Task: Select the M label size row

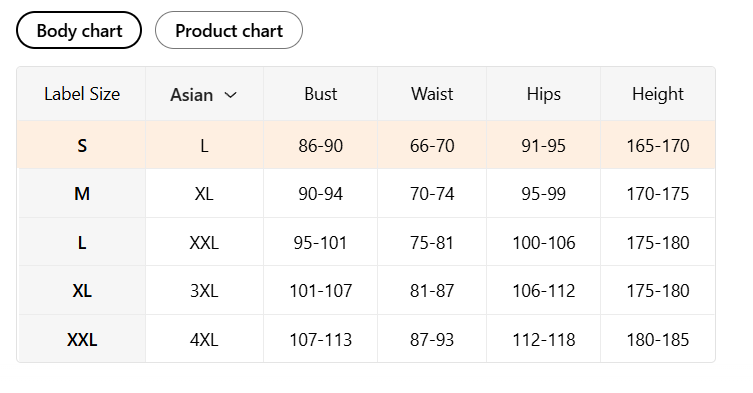Action: [366, 193]
